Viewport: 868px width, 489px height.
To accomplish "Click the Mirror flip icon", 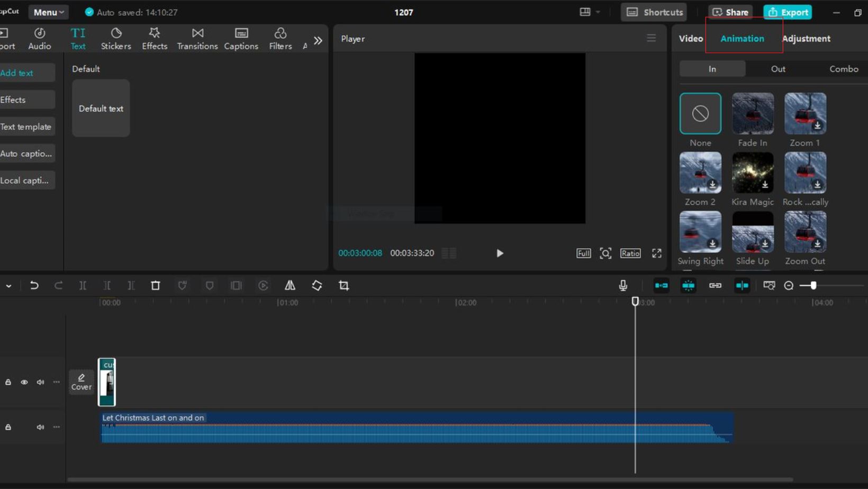I will pos(290,286).
